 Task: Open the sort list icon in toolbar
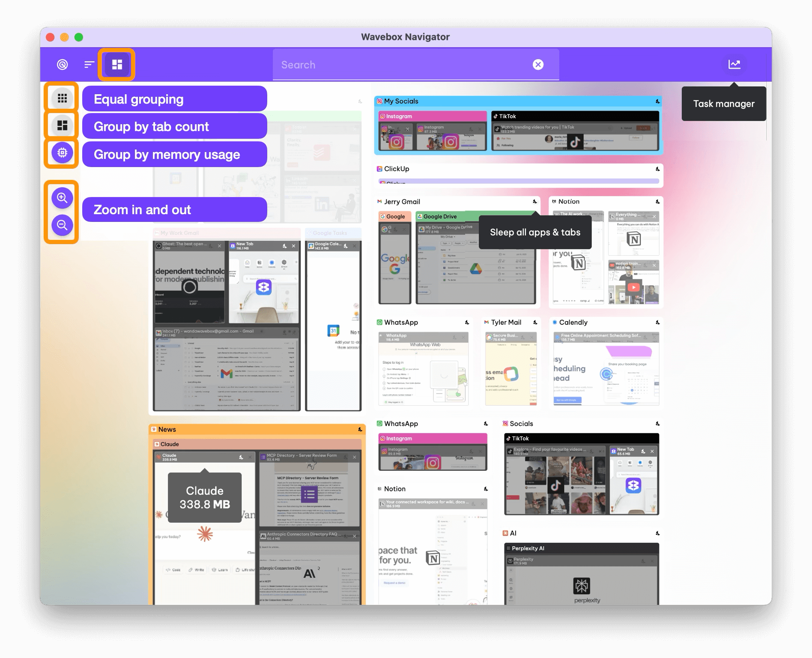coord(89,65)
